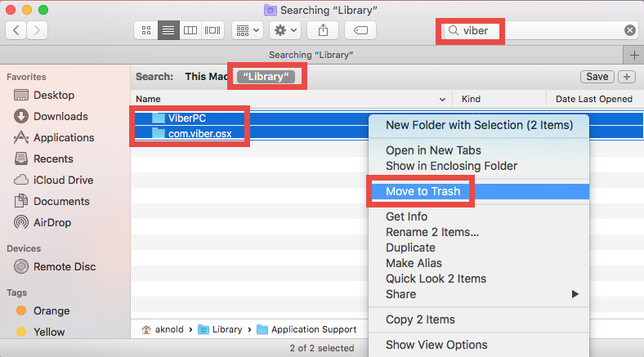
Task: Switch to list view
Action: click(168, 30)
